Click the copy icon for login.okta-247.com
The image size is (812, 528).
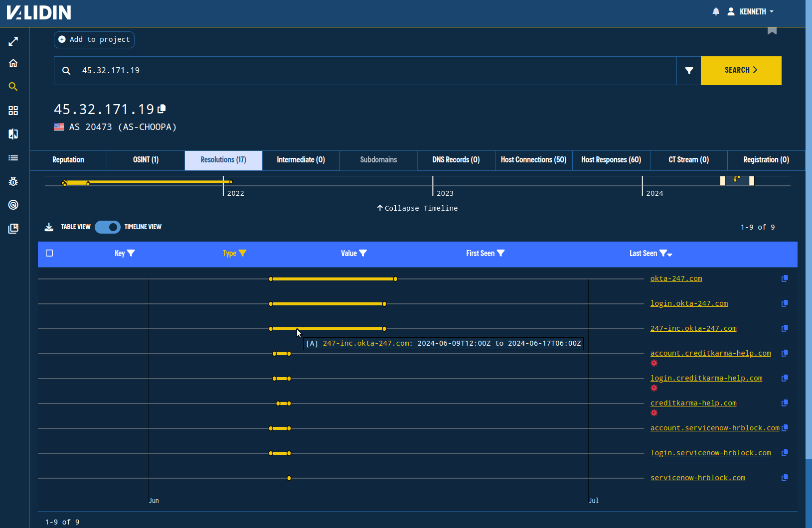click(x=785, y=303)
